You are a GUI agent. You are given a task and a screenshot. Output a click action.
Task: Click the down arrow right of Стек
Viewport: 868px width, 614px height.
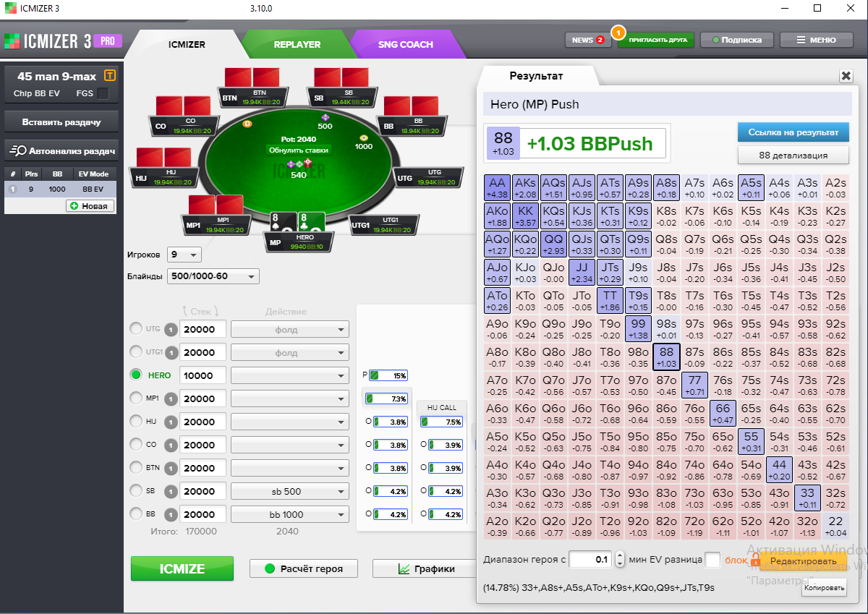217,311
